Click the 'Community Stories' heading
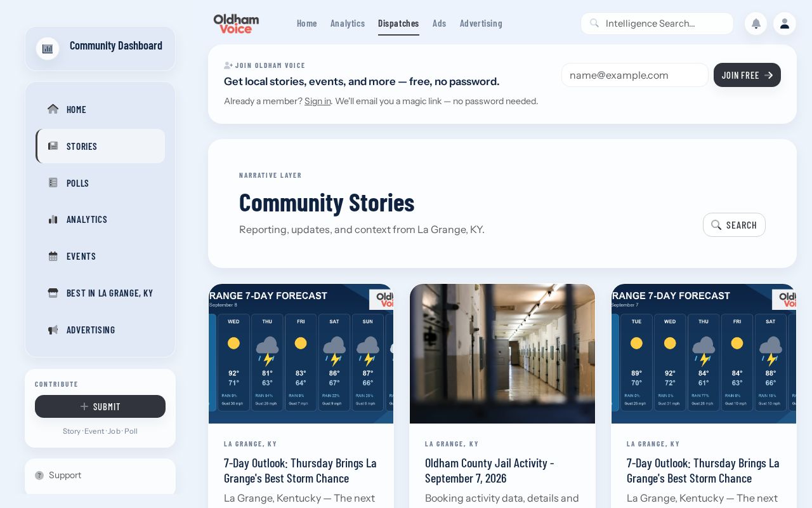 (327, 203)
